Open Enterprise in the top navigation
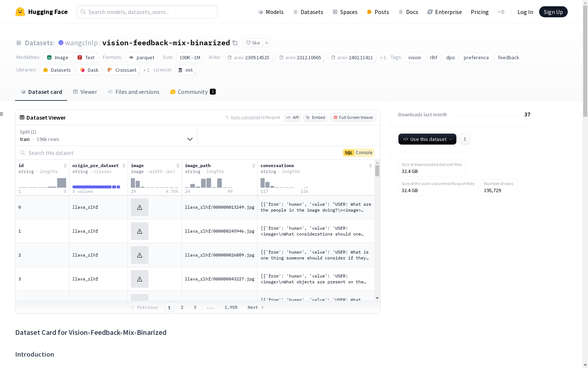This screenshot has height=368, width=588. (x=444, y=12)
